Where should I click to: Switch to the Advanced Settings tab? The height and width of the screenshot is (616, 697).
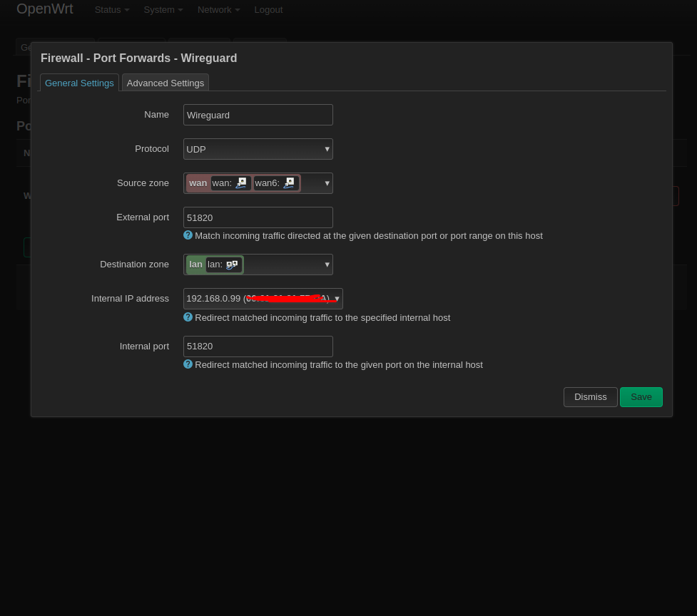coord(166,83)
